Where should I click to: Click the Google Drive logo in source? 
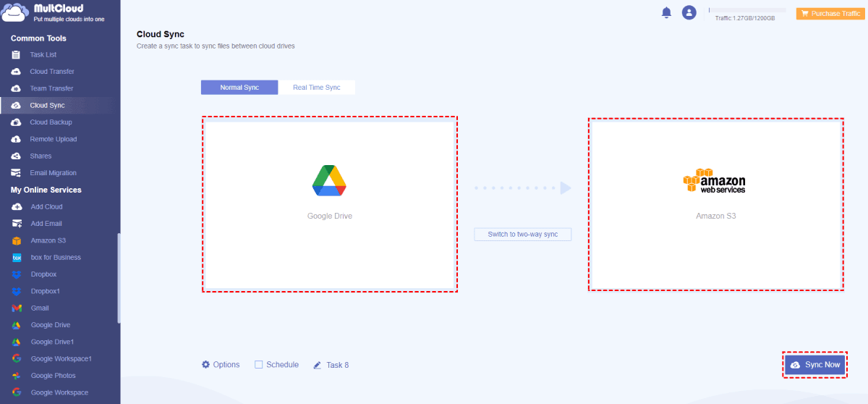point(329,181)
